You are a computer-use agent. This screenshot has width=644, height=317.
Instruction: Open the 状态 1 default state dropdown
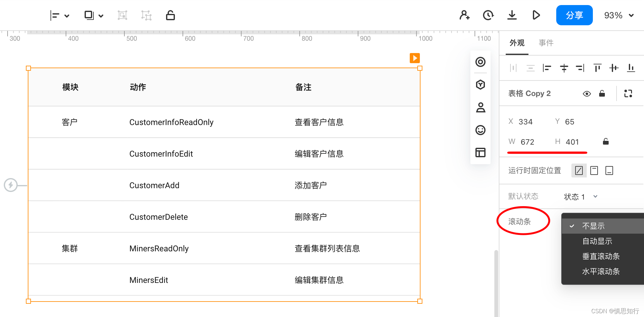[581, 197]
